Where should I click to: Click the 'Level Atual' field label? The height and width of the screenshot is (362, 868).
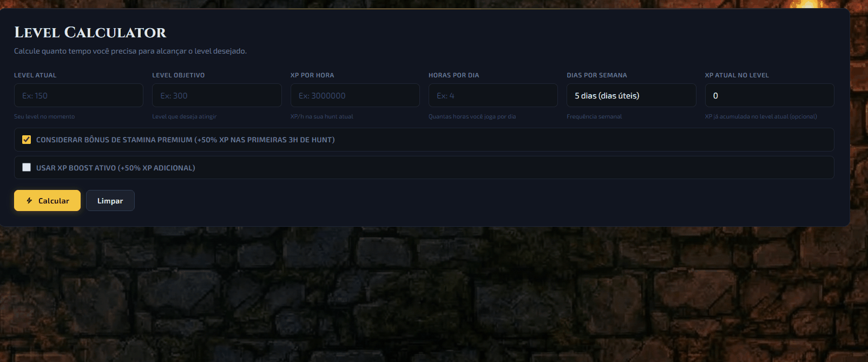[x=35, y=75]
